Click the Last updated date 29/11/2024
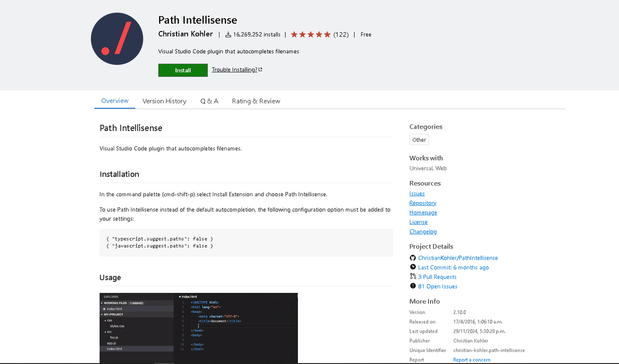The width and height of the screenshot is (619, 364). (x=479, y=331)
